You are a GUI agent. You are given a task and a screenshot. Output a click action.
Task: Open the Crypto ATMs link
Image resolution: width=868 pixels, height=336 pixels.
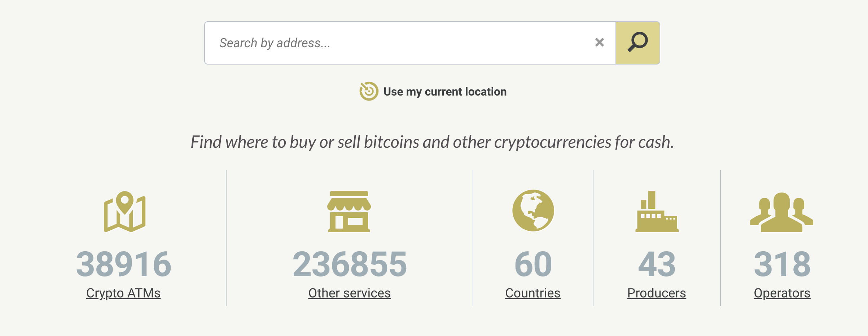[123, 293]
